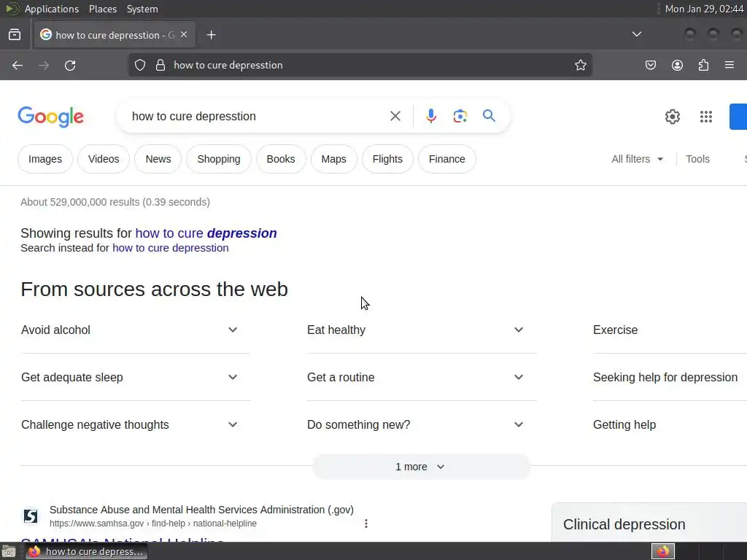This screenshot has height=560, width=747.
Task: Go back to the previous page
Action: point(18,65)
